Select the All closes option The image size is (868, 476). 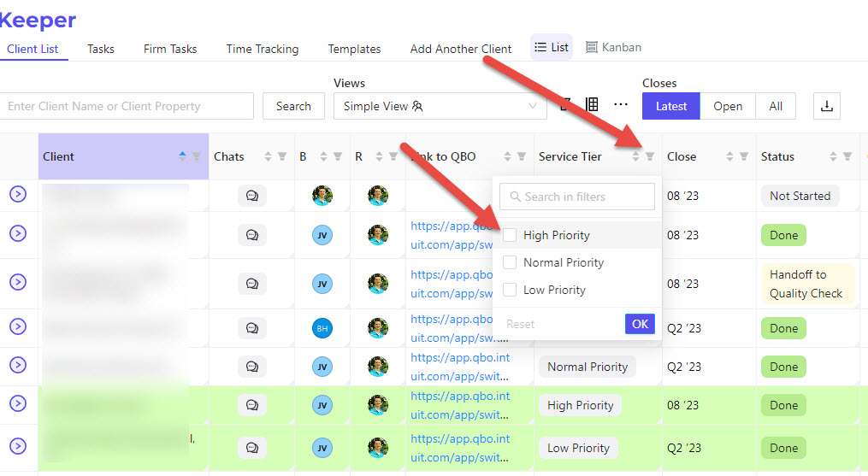click(776, 106)
